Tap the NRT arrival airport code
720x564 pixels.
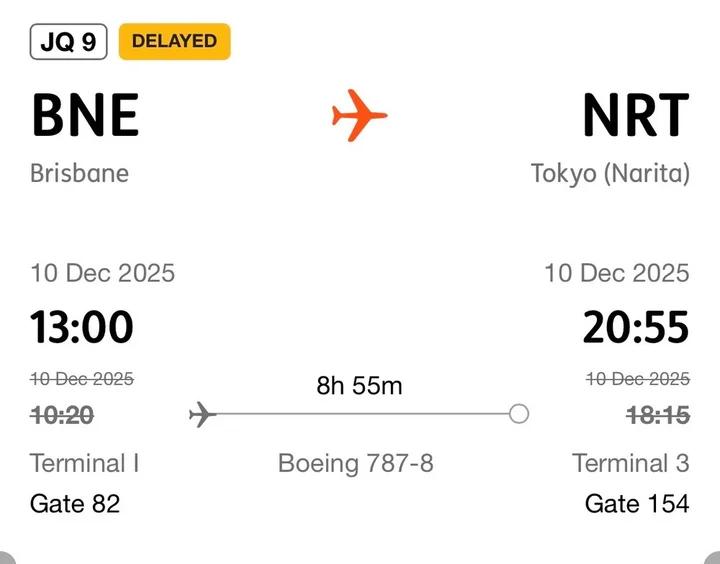coord(635,116)
